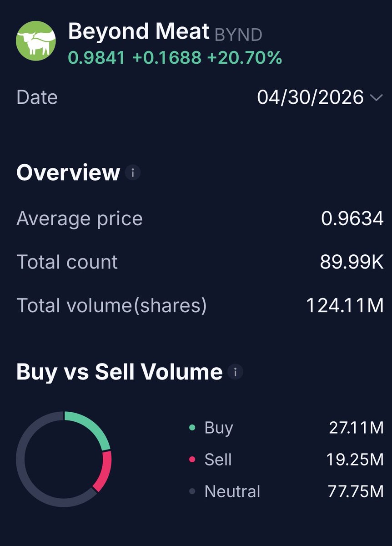This screenshot has width=392, height=546.
Task: Tap the gray Neutral legend dot
Action: [192, 491]
